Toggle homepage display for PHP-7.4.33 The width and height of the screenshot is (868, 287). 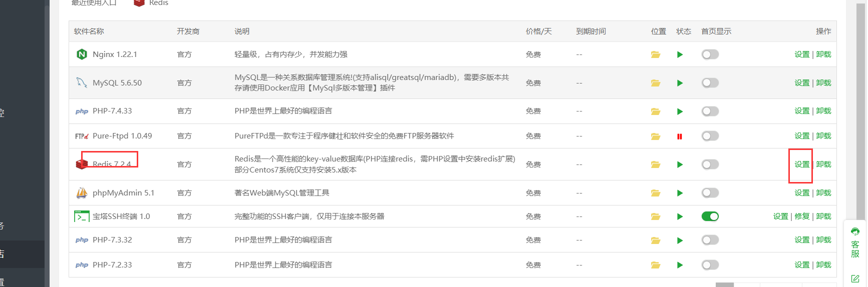[x=710, y=111]
